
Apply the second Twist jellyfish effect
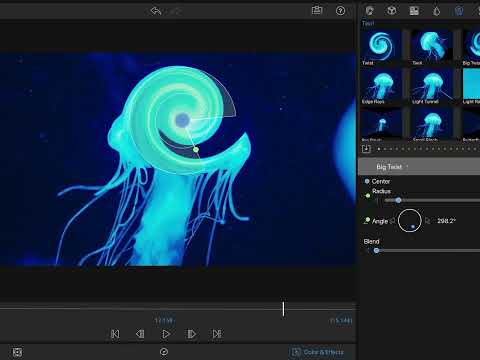click(431, 47)
